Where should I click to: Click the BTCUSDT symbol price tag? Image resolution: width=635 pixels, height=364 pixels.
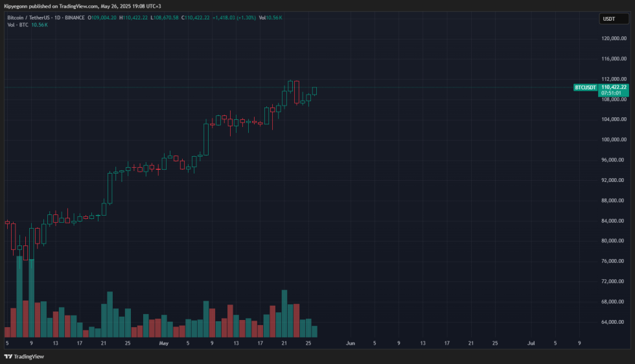586,87
